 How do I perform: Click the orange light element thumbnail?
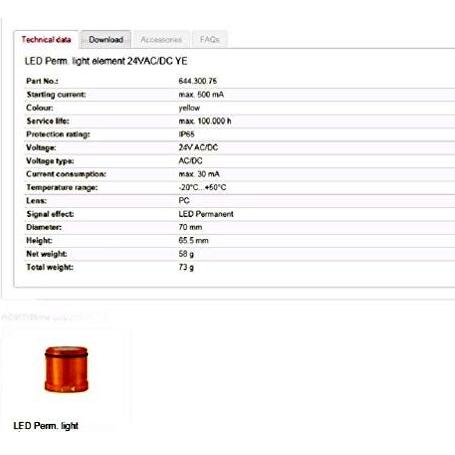pos(66,369)
